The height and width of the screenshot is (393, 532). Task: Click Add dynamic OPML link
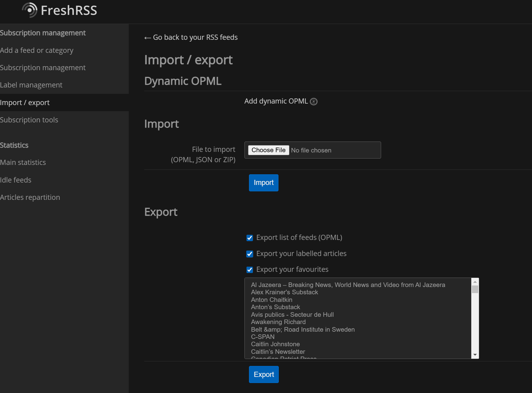pos(276,101)
